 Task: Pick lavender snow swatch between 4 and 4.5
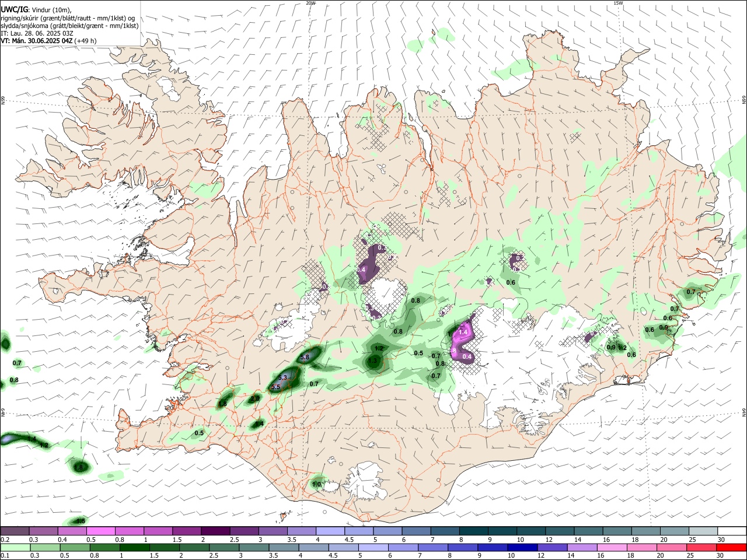click(331, 531)
